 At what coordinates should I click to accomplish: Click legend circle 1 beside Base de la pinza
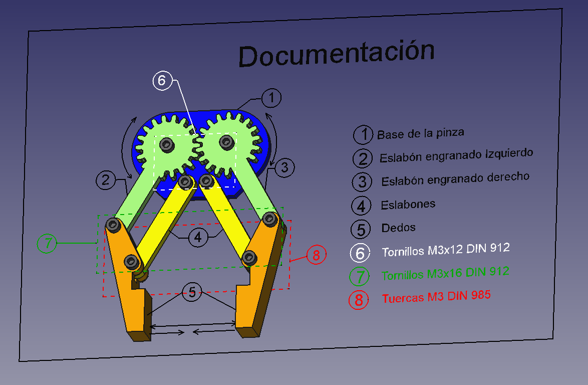pyautogui.click(x=363, y=135)
